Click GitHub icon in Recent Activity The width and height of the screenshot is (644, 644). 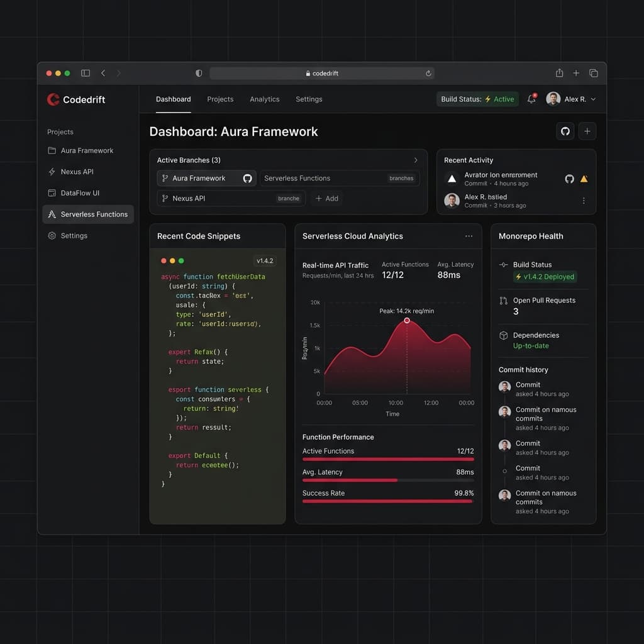click(x=569, y=179)
